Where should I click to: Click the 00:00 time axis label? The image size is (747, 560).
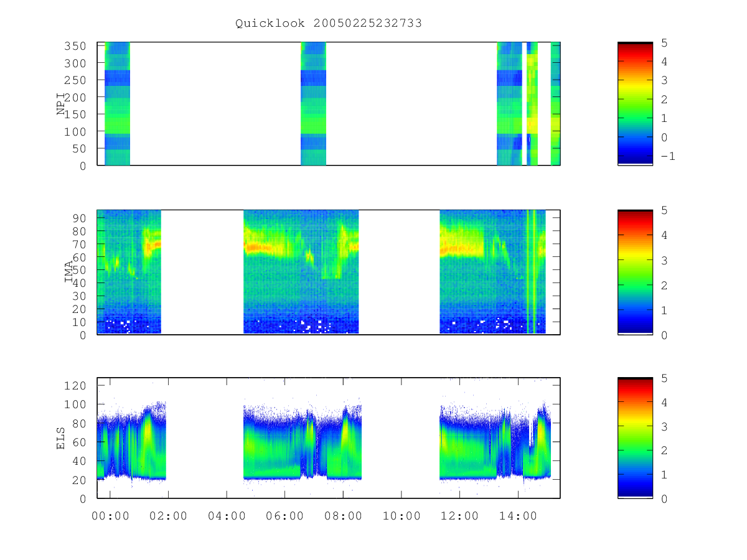[110, 515]
